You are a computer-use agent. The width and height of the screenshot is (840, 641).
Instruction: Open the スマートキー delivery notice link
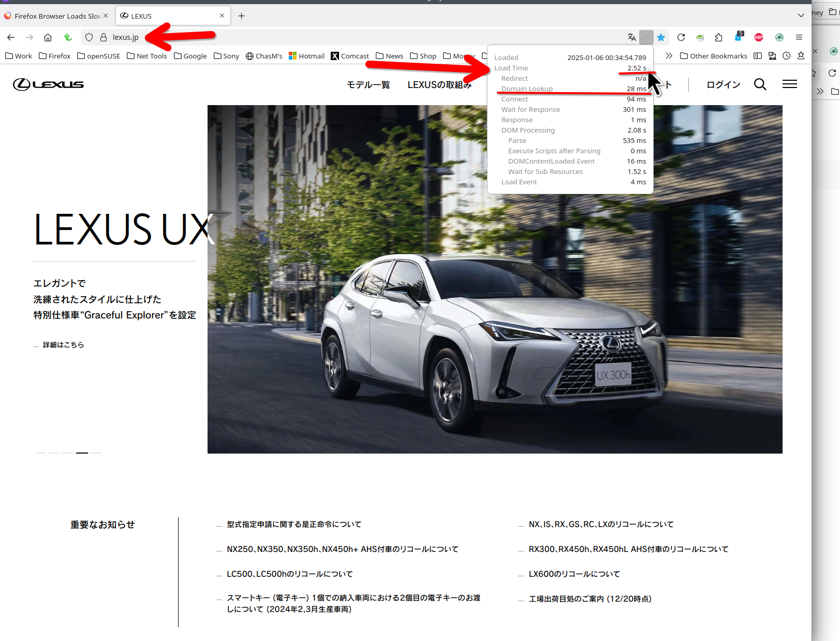[x=353, y=604]
